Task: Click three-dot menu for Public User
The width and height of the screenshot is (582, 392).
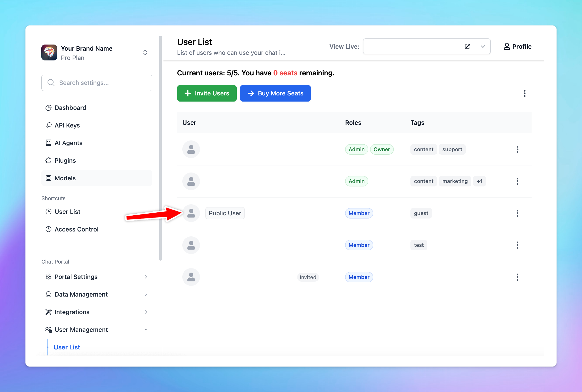Action: coord(518,213)
